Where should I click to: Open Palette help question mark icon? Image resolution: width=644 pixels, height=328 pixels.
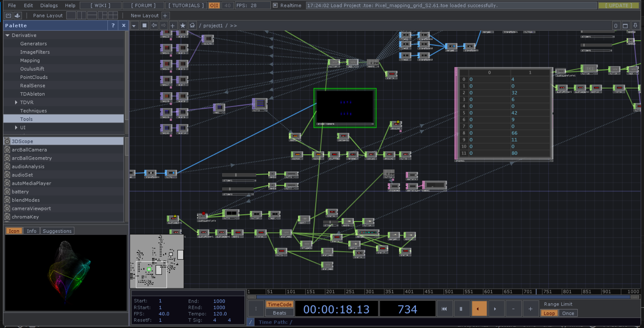click(113, 25)
